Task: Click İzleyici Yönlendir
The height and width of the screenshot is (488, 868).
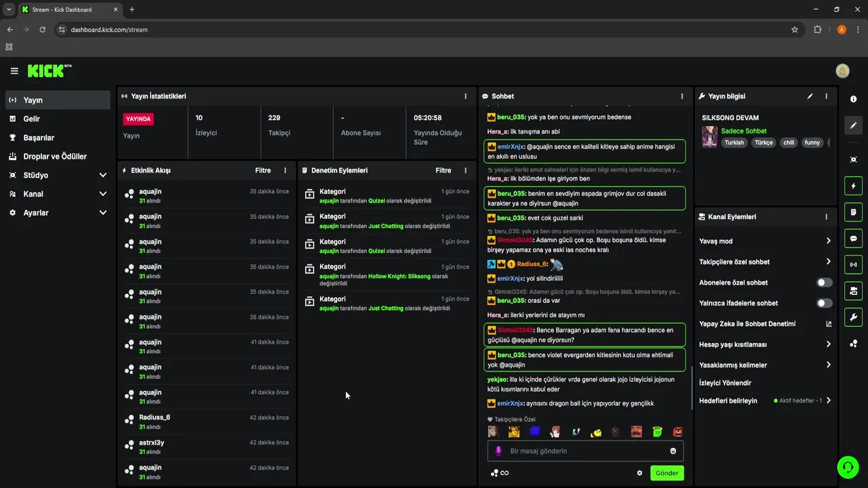Action: (x=725, y=383)
